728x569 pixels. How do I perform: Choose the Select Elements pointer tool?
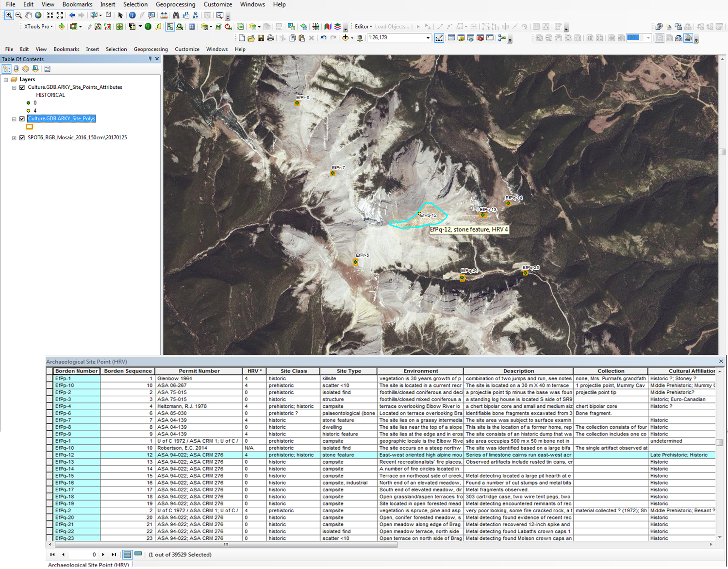pos(120,16)
